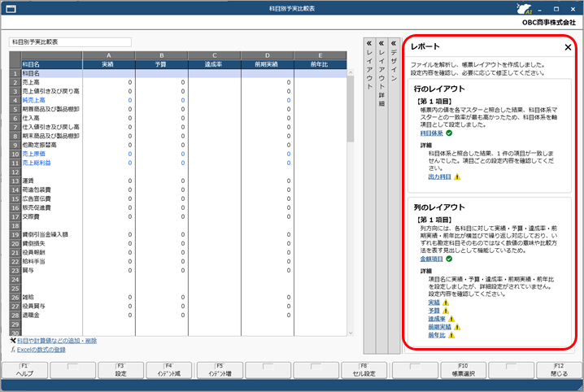This screenshot has width=584, height=392.
Task: Click the AI assistant icon in title bar
Action: tap(525, 9)
